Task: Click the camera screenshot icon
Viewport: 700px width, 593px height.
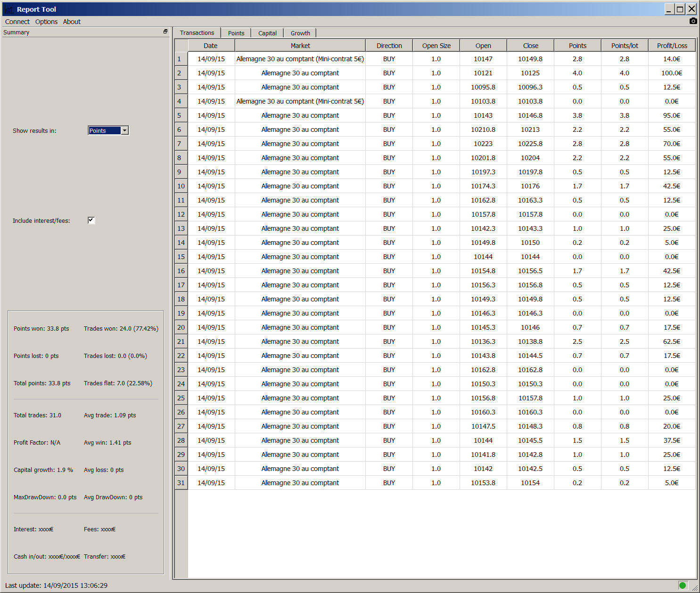Action: point(692,21)
